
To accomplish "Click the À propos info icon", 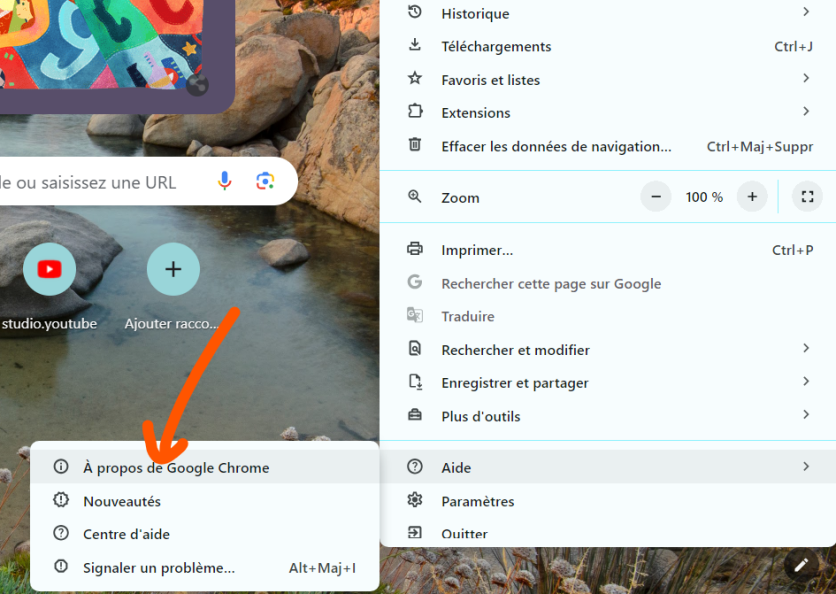I will [61, 467].
